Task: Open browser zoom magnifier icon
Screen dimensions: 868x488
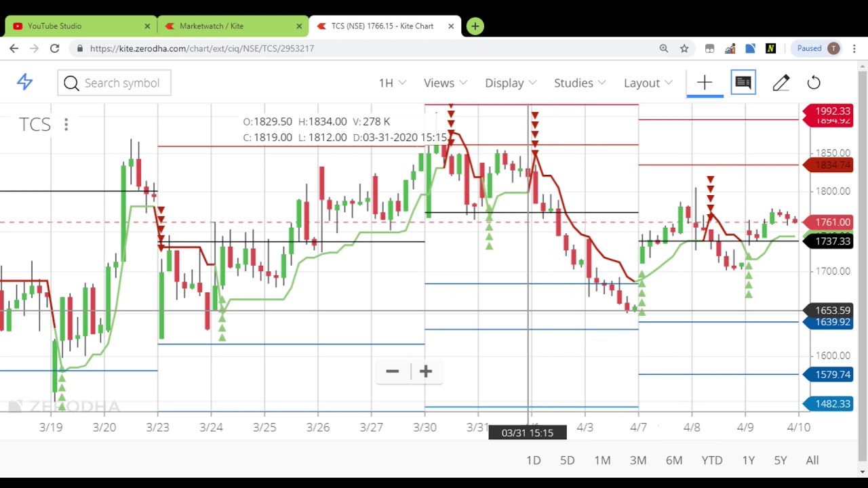Action: pos(664,48)
